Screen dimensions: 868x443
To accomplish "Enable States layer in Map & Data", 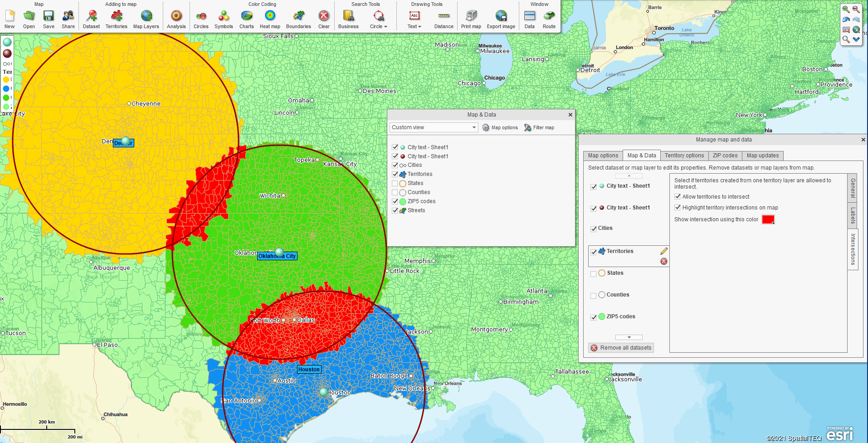I will (395, 183).
